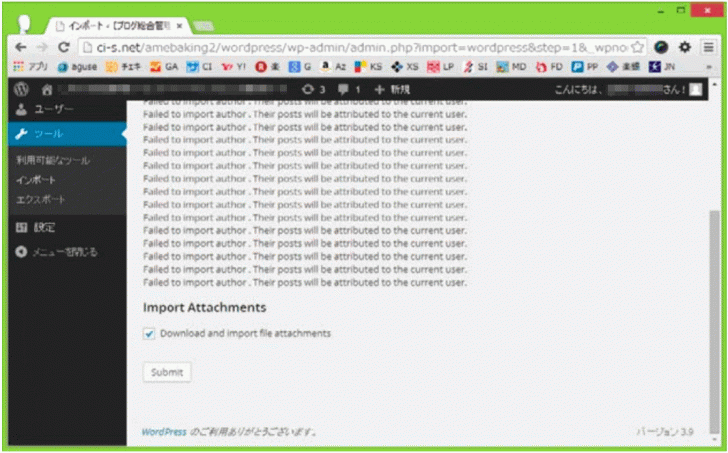728x453 pixels.
Task: Click the updates icon showing 3
Action: tap(313, 89)
